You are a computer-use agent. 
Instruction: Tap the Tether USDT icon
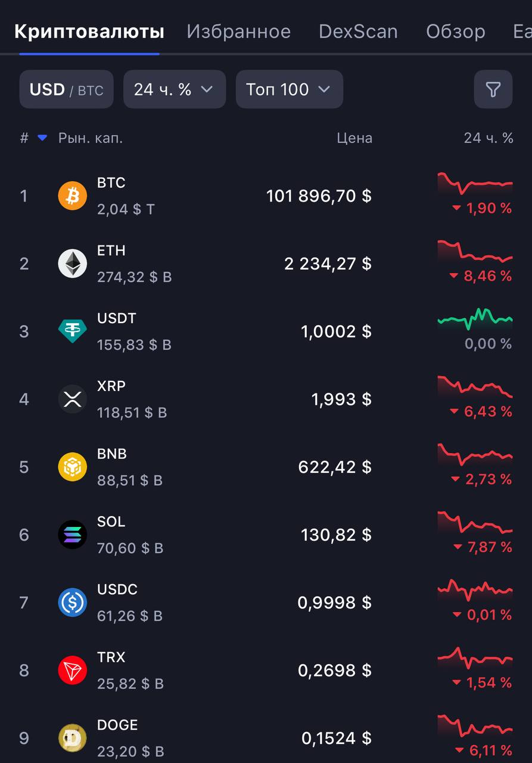(72, 331)
